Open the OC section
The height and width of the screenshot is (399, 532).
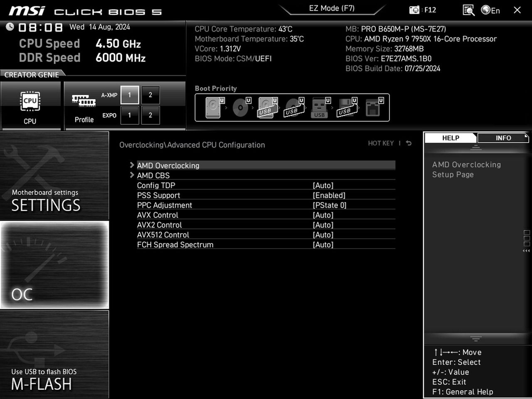[54, 265]
